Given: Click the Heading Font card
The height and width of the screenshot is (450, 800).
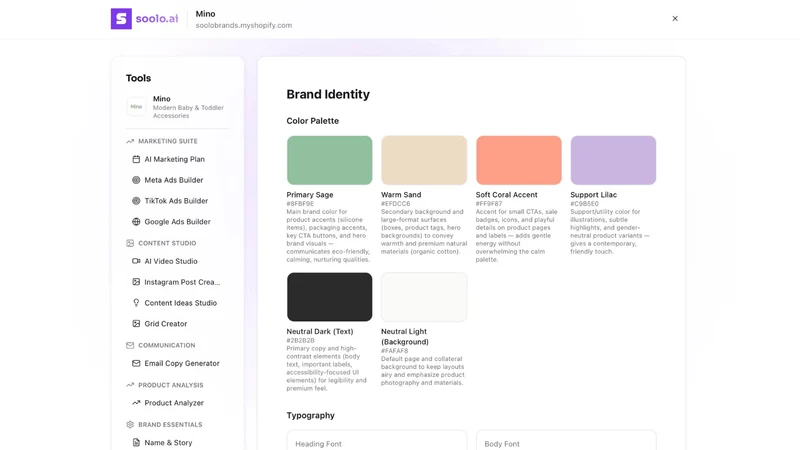Looking at the screenshot, I should [x=377, y=440].
